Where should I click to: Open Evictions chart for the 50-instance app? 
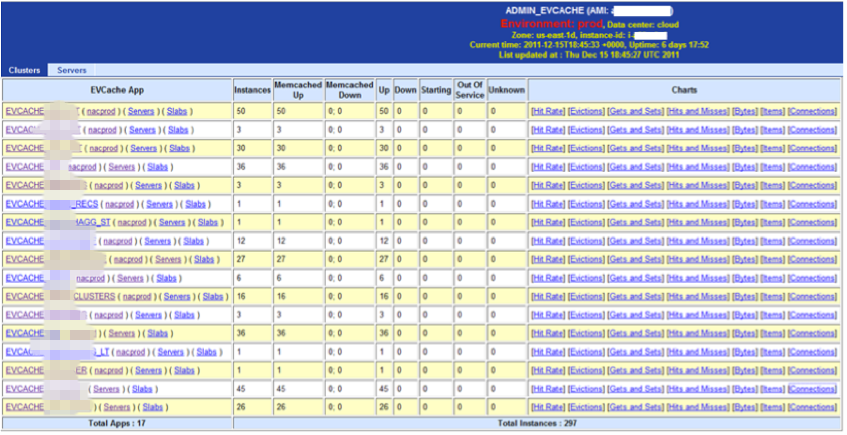click(586, 111)
